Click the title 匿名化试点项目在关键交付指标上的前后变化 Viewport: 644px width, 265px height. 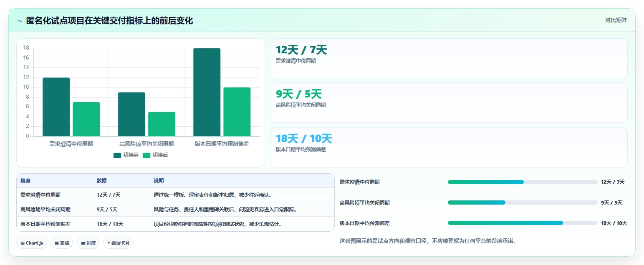(x=109, y=20)
